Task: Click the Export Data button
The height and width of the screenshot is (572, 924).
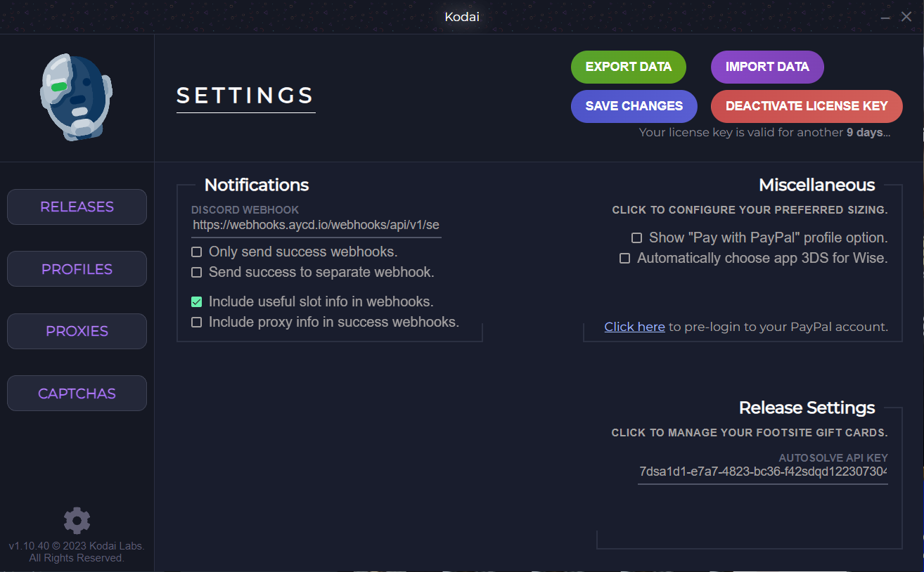Action: (x=628, y=67)
